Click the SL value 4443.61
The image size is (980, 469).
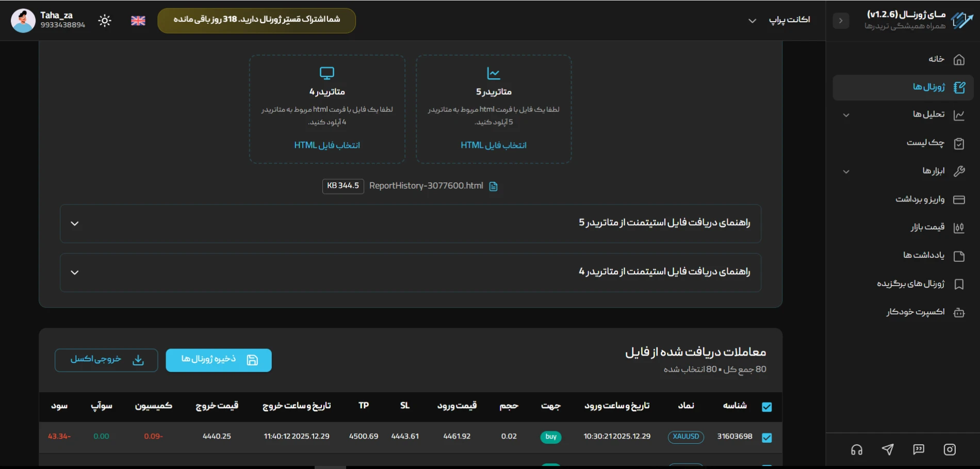pos(405,436)
